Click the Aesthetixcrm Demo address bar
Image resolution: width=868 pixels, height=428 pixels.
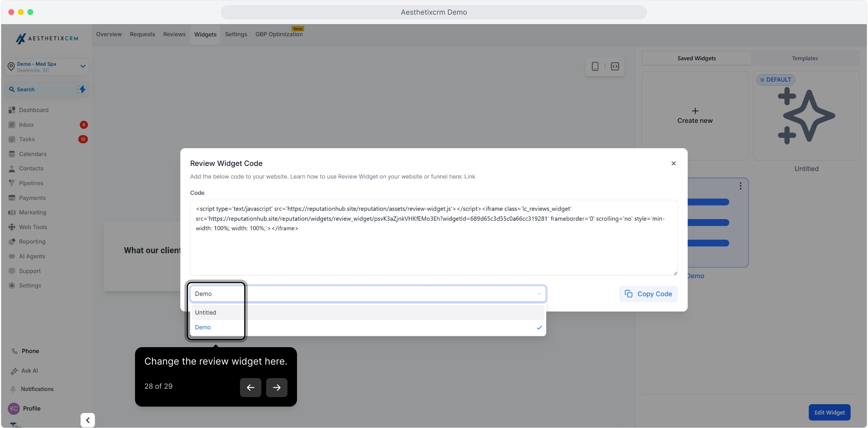coord(434,12)
